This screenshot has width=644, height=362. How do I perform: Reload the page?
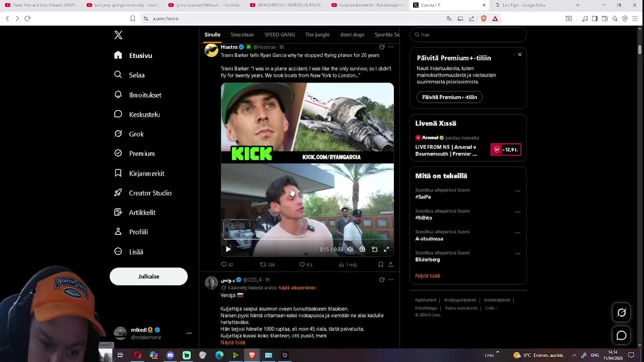coord(27,19)
